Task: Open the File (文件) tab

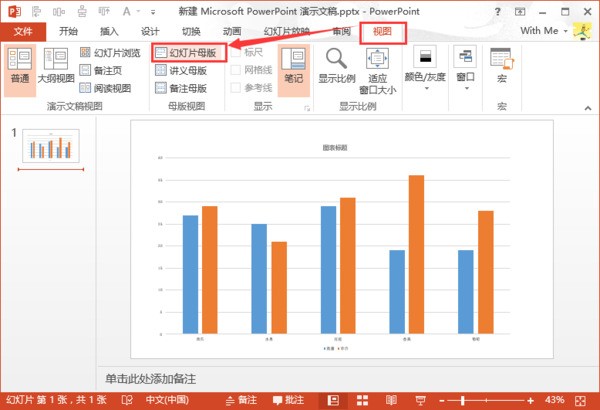Action: [22, 31]
